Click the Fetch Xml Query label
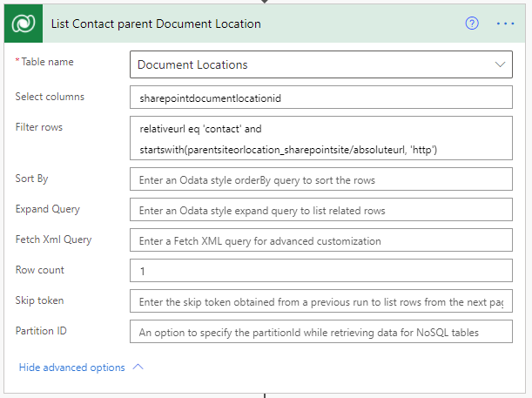Viewport: 532px width, 398px height. pos(53,239)
